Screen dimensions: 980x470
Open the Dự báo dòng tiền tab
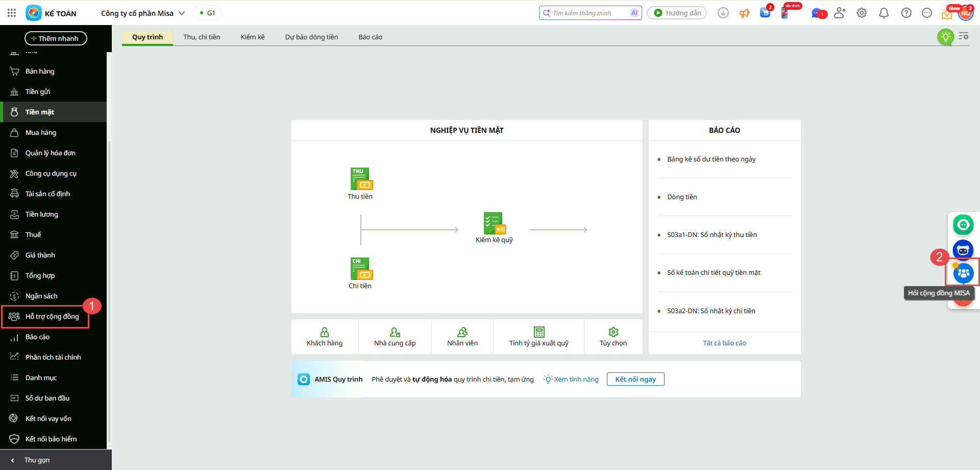(311, 37)
